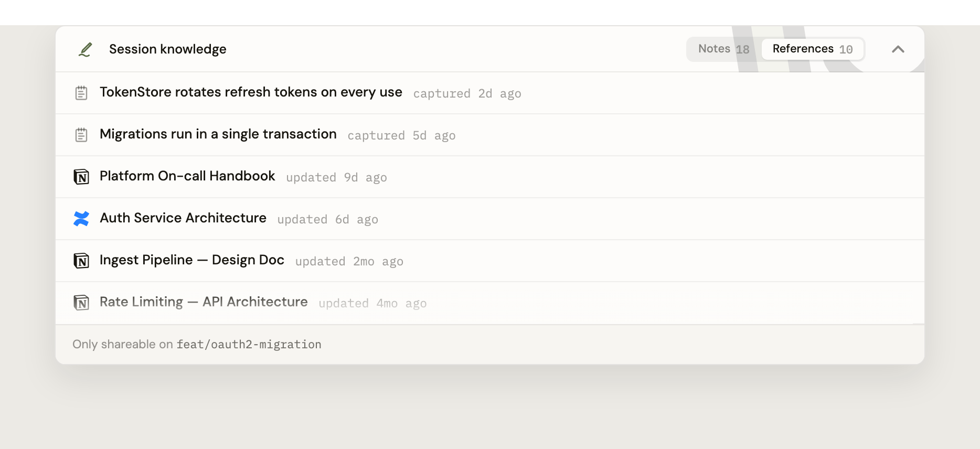Open the Platform On-call Handbook reference
Viewport: 980px width, 449px height.
pyautogui.click(x=187, y=176)
